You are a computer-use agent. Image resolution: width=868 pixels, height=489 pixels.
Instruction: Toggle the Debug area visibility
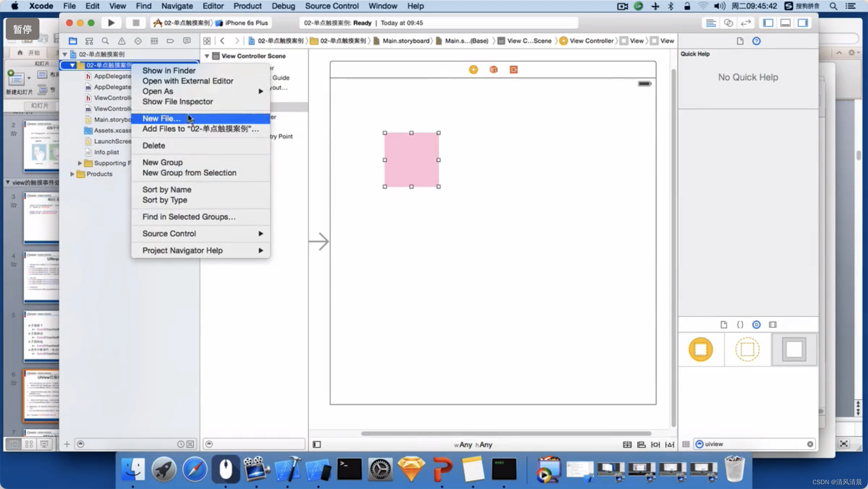[786, 23]
